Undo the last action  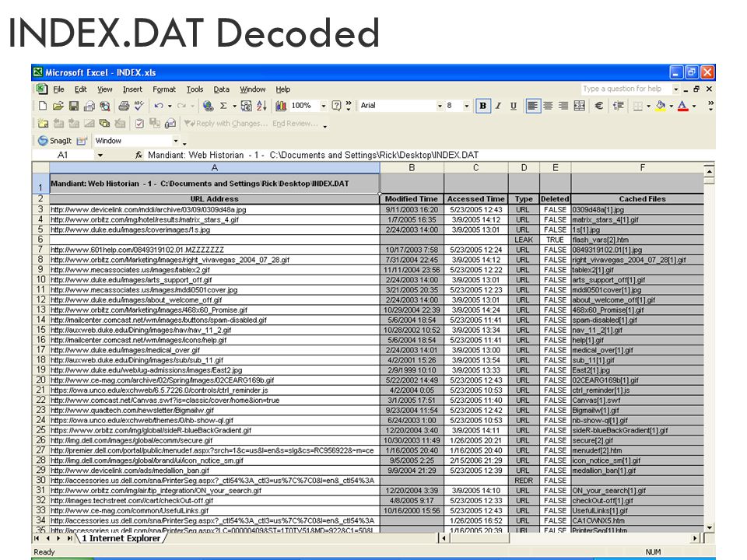click(x=159, y=106)
